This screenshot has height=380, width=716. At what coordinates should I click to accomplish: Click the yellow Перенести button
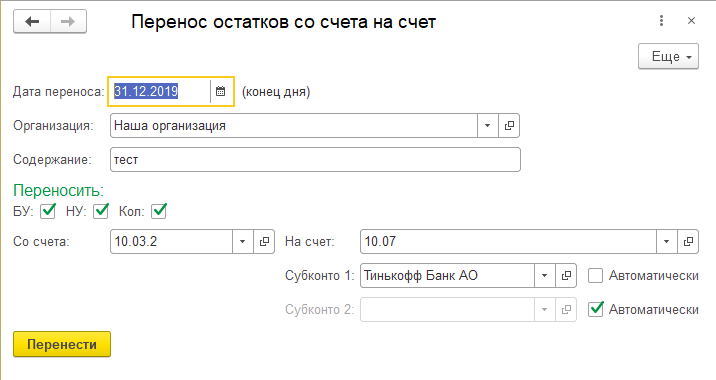click(62, 344)
